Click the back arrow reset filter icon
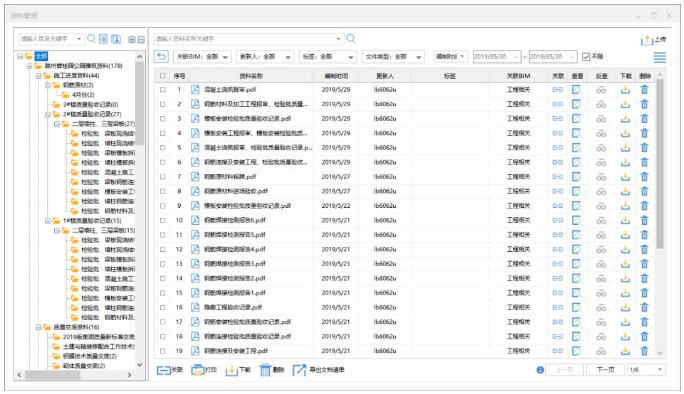This screenshot has width=684, height=394. point(161,56)
